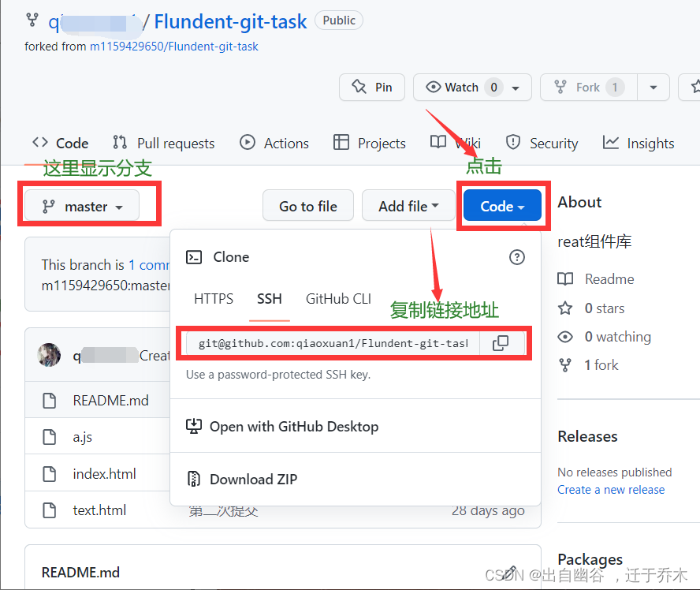Click the copy SSH URL icon

coord(501,343)
